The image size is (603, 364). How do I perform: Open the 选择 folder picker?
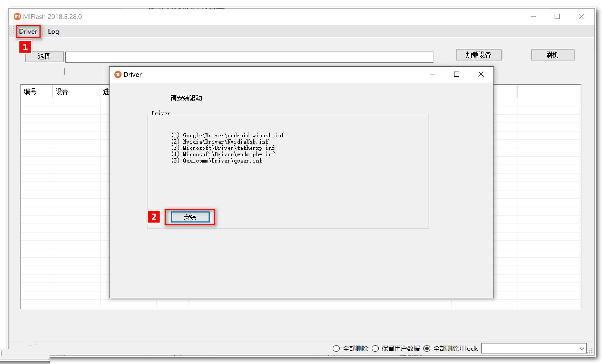(x=44, y=57)
